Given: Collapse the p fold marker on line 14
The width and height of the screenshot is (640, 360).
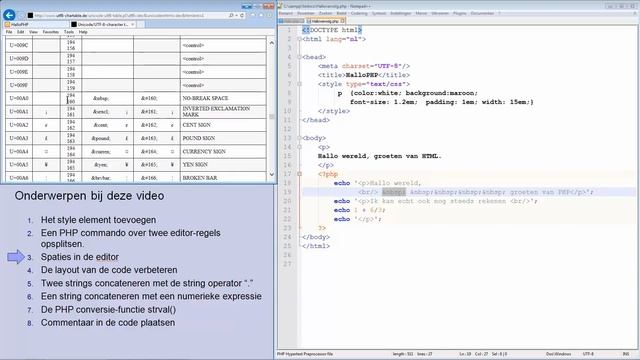Looking at the screenshot, I should 299,147.
